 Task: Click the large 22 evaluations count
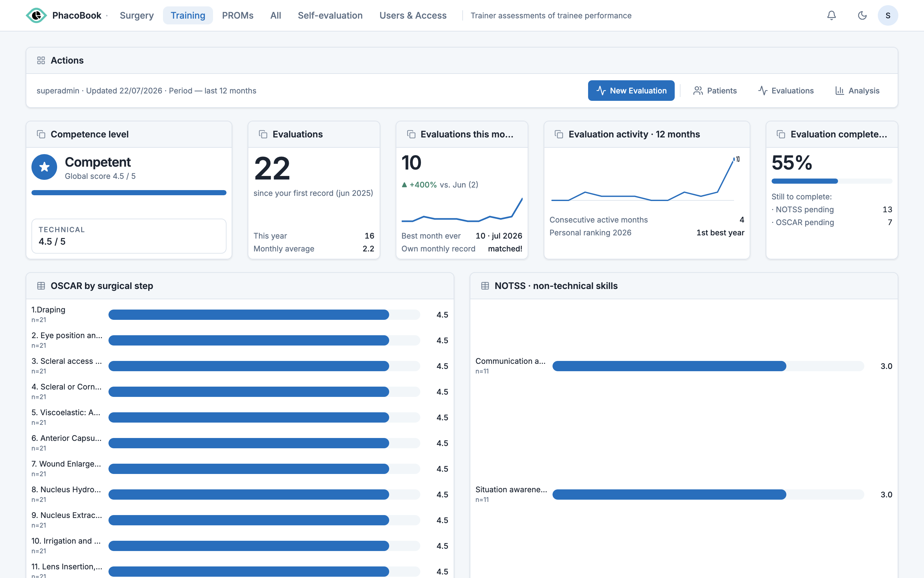272,169
